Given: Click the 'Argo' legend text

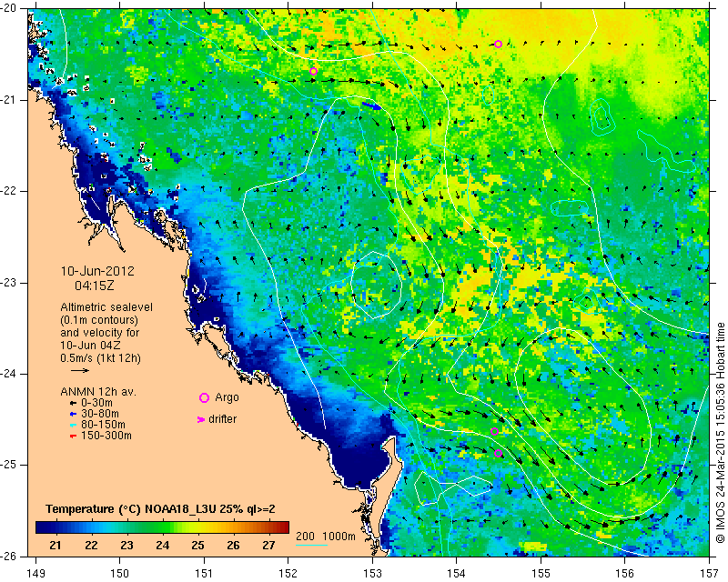Looking at the screenshot, I should click(227, 397).
